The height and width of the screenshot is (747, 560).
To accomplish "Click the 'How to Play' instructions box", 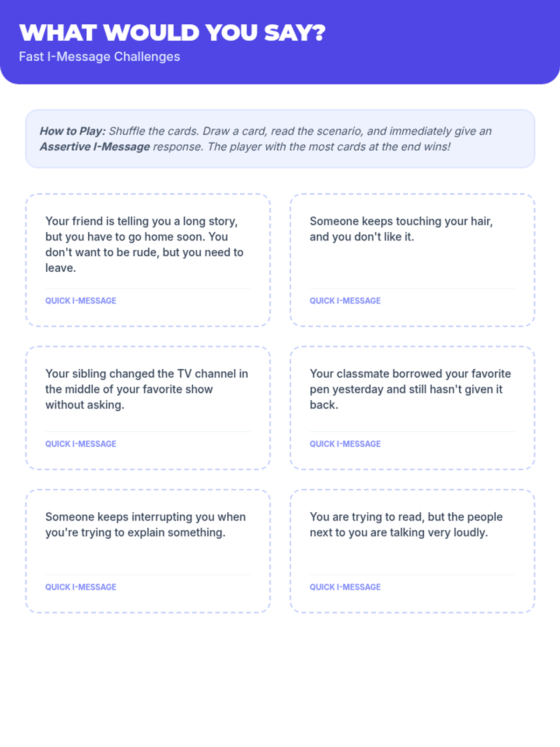I will tap(280, 139).
